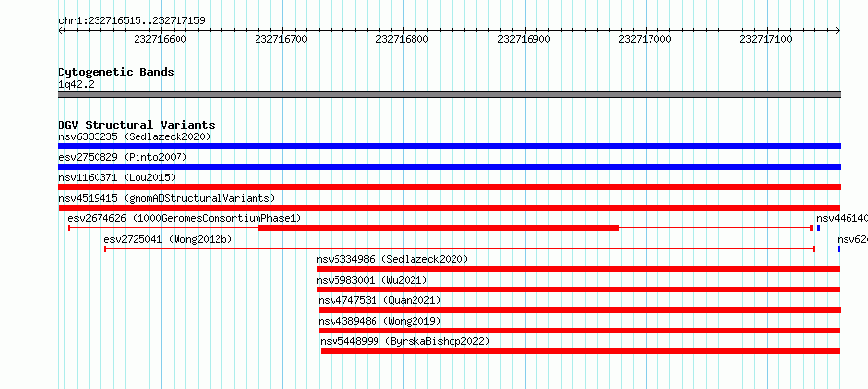Click the red bar of nsv5448999
Screen dimensions: 868x389
pos(580,351)
